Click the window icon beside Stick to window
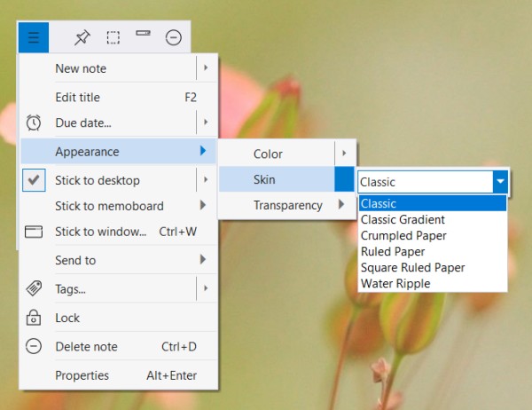532x410 pixels. click(34, 232)
